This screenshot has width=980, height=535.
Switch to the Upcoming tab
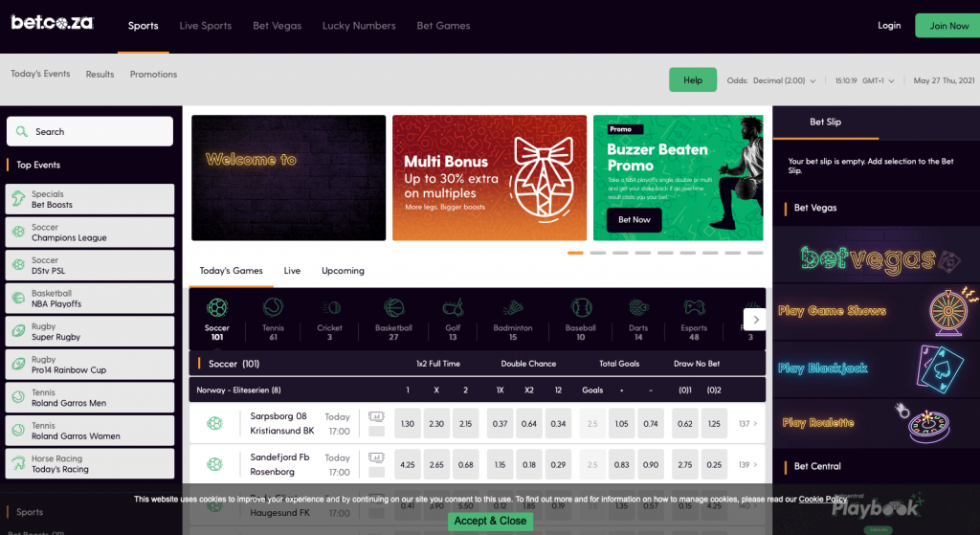(x=343, y=271)
